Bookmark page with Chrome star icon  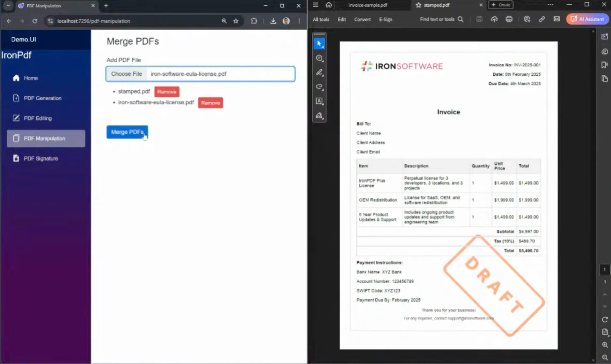pos(236,21)
